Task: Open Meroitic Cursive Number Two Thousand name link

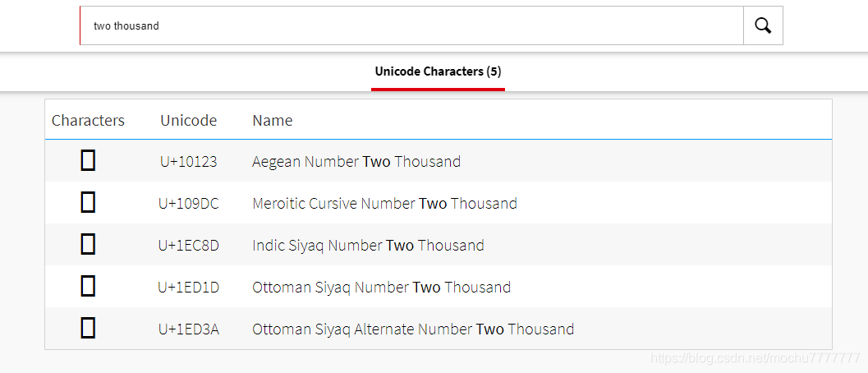Action: coord(384,204)
